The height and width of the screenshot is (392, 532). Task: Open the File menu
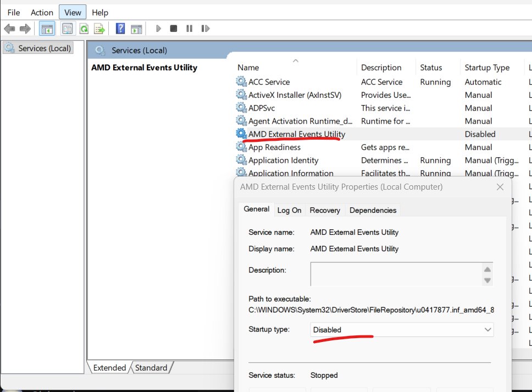[14, 13]
